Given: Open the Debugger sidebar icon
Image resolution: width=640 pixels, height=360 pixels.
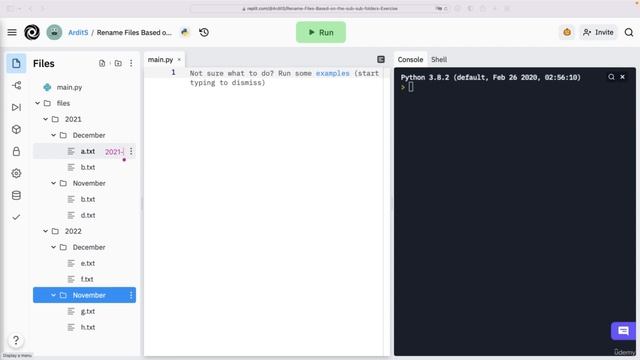Looking at the screenshot, I should [16, 107].
